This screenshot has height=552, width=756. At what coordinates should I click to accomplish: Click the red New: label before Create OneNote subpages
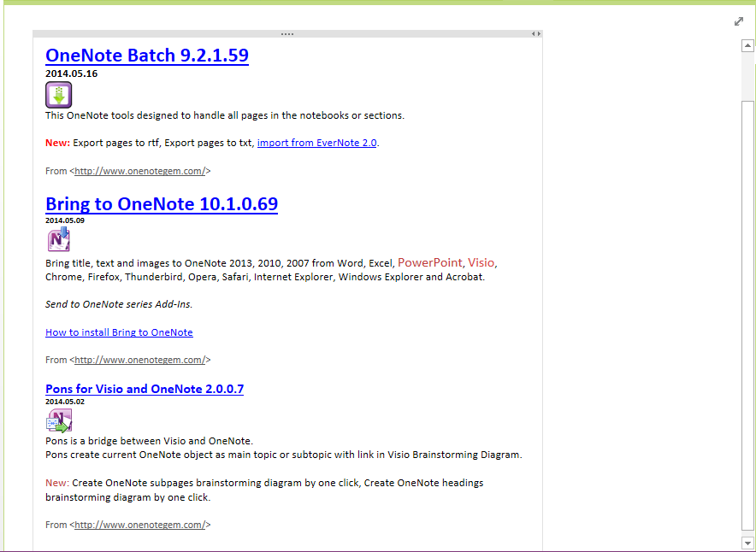point(57,483)
